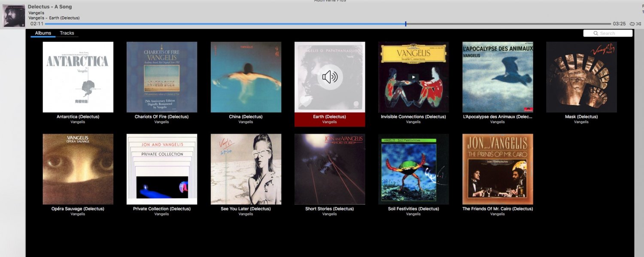Open the now-playing artwork thumbnail
The height and width of the screenshot is (257, 644).
tap(14, 16)
